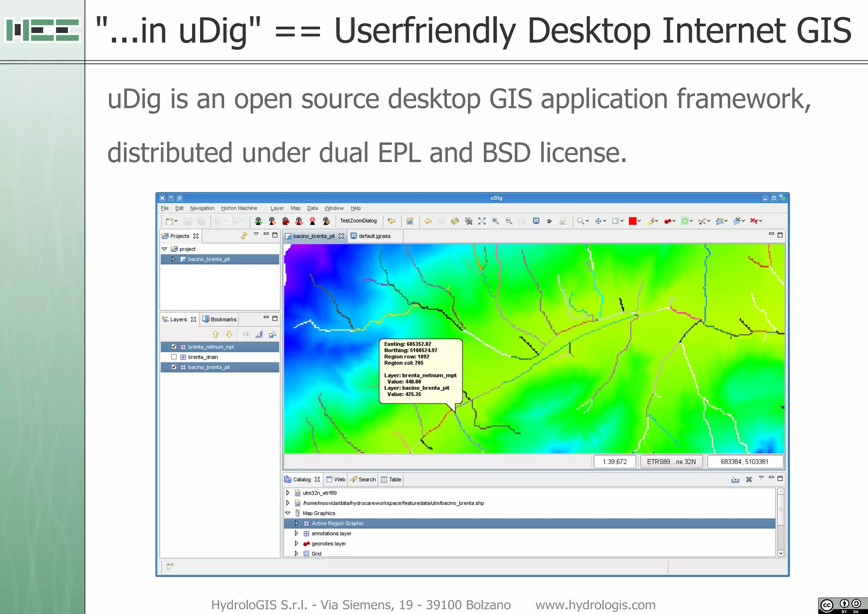The image size is (868, 614).
Task: Select the pan tool icon
Action: click(598, 221)
